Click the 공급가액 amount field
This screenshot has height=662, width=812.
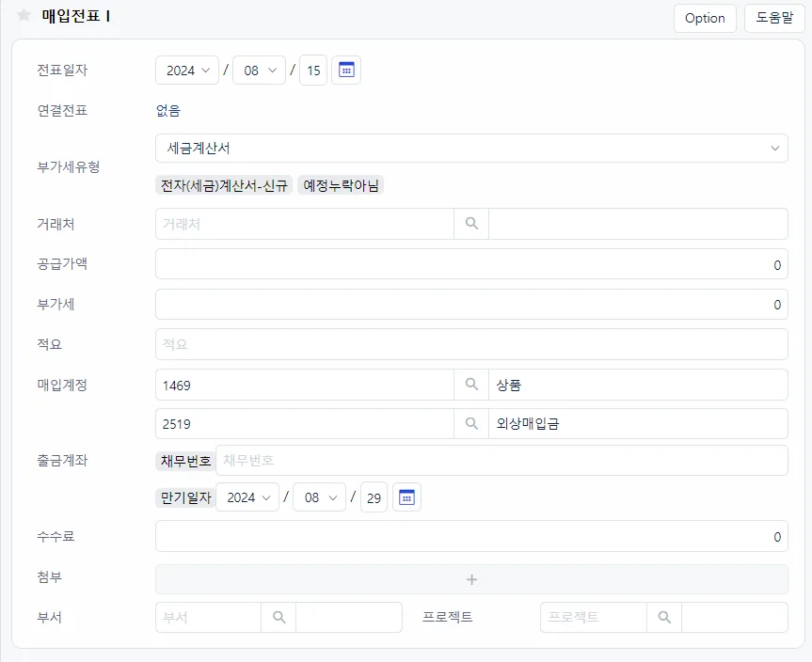point(471,264)
